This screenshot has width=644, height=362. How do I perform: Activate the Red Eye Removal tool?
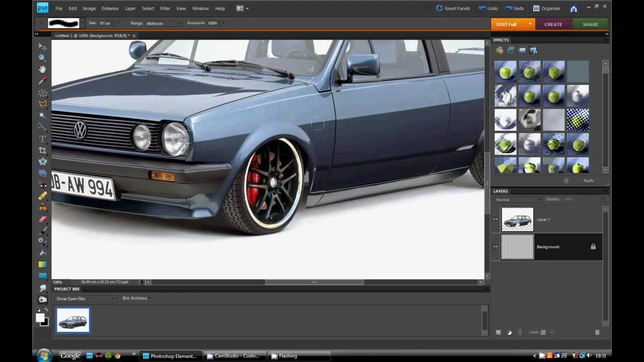[x=43, y=185]
